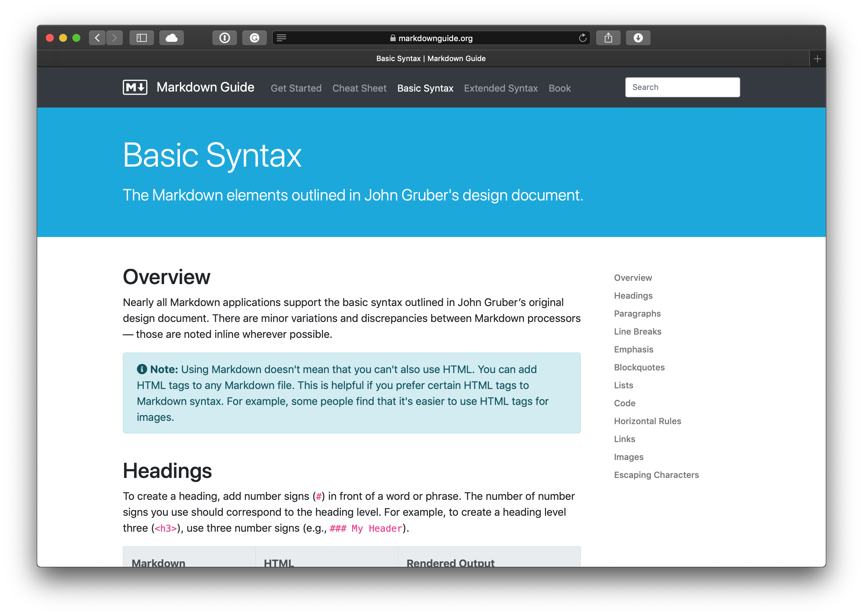
Task: Open the Extended Syntax page
Action: click(x=500, y=88)
